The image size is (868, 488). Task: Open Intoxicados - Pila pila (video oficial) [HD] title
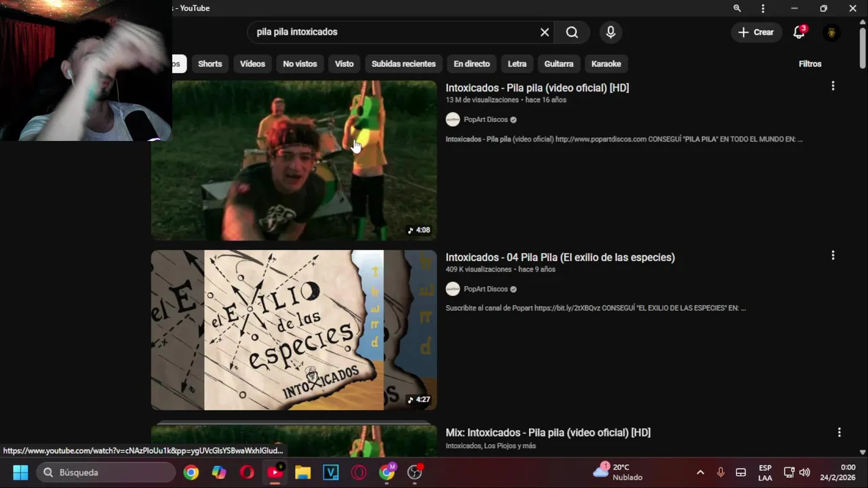pyautogui.click(x=537, y=87)
